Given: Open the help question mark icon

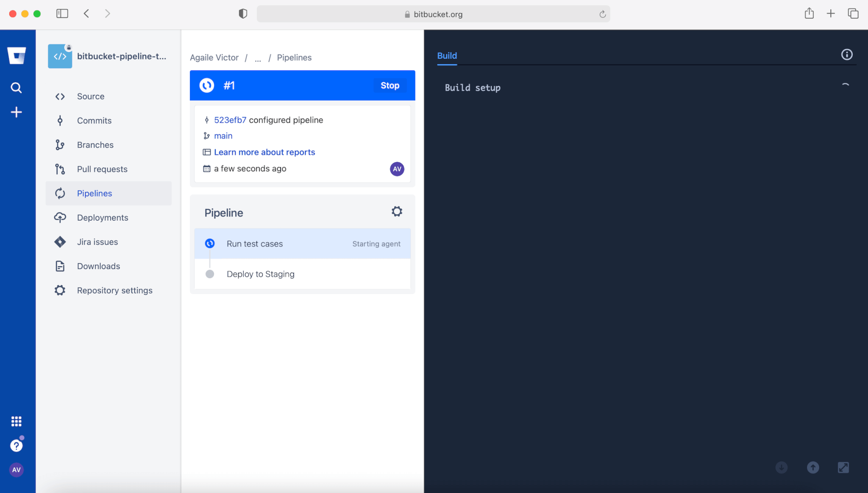Looking at the screenshot, I should coord(16,446).
